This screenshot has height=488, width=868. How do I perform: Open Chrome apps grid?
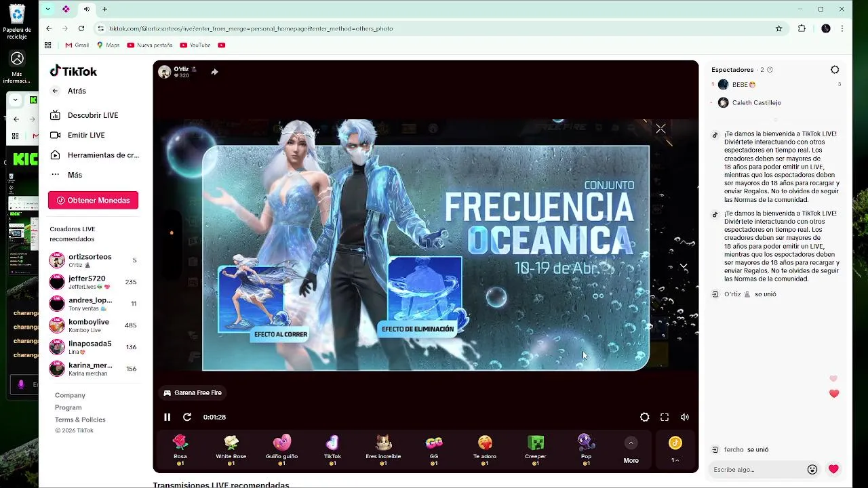click(47, 45)
